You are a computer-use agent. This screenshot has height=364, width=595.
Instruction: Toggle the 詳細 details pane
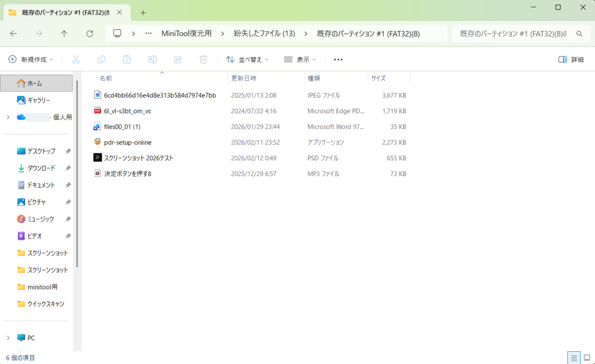click(571, 59)
